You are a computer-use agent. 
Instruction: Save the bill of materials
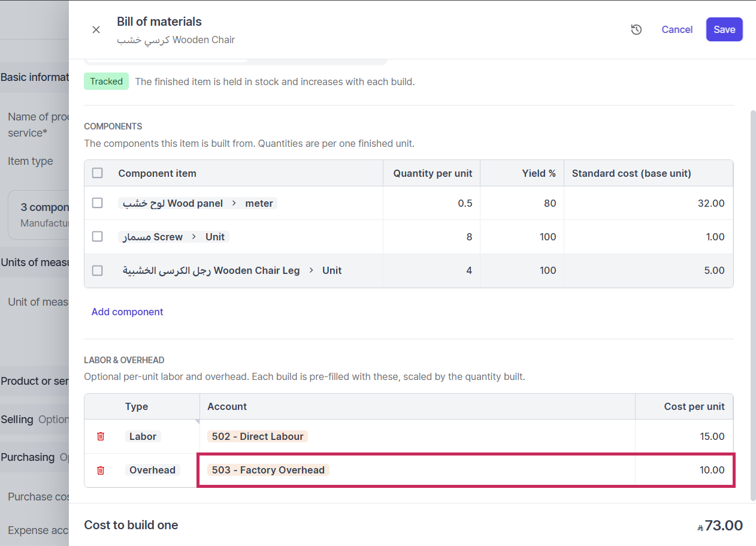pos(724,29)
